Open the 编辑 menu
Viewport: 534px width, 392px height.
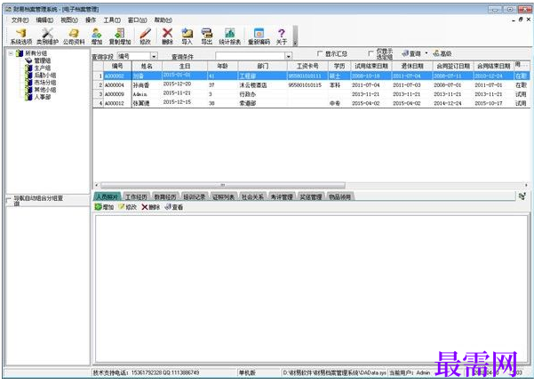coord(44,20)
